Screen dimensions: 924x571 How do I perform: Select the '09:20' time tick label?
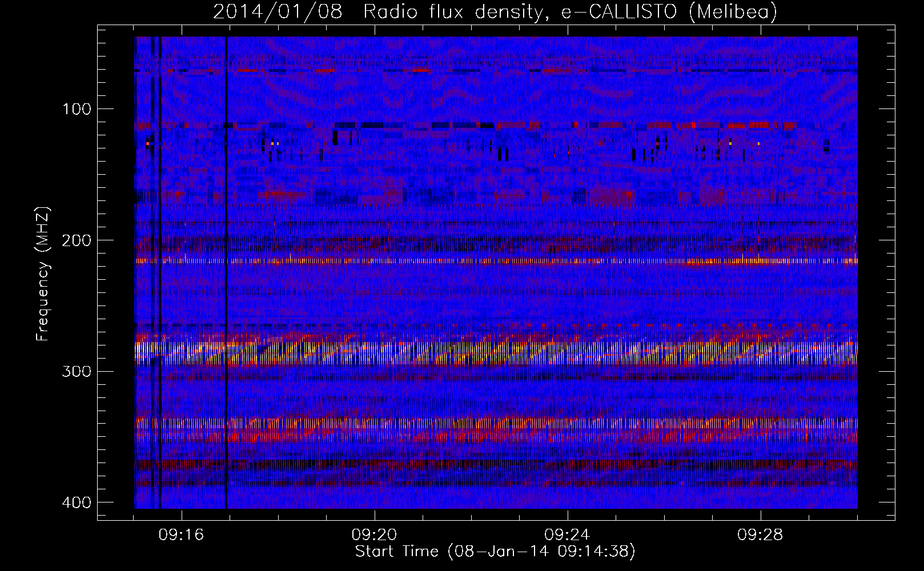374,535
